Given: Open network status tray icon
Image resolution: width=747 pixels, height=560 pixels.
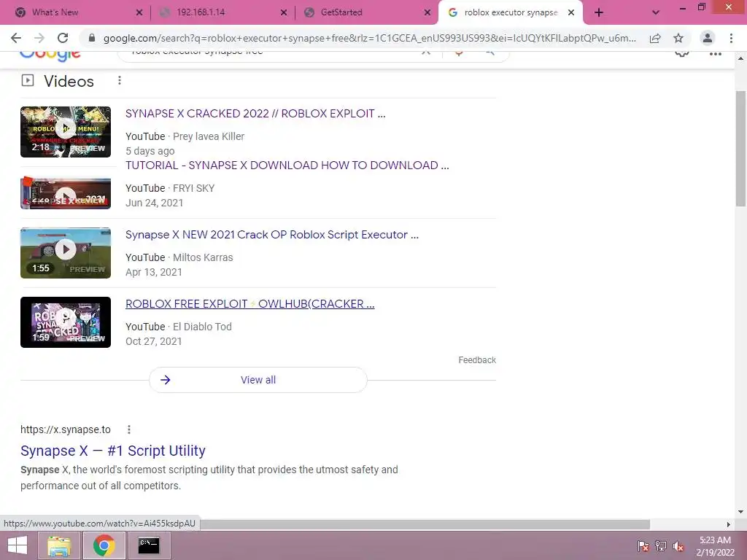Looking at the screenshot, I should pyautogui.click(x=661, y=545).
